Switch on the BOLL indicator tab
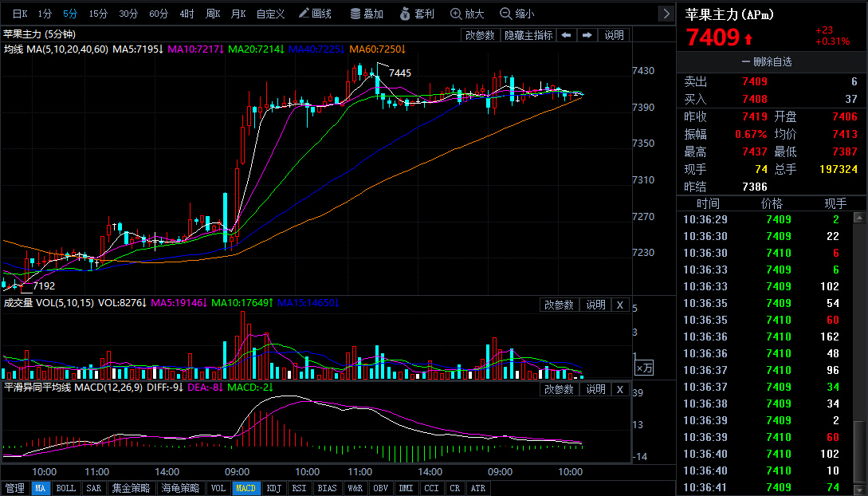 tap(66, 488)
